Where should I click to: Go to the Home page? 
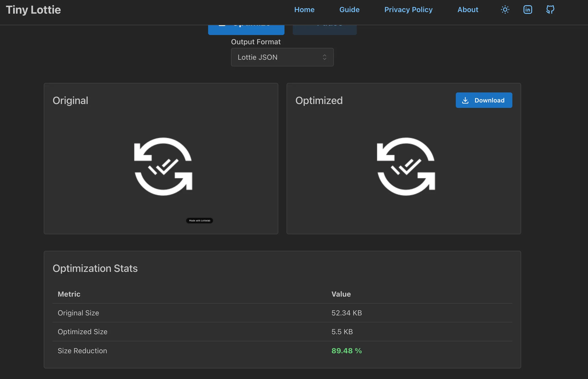[304, 10]
